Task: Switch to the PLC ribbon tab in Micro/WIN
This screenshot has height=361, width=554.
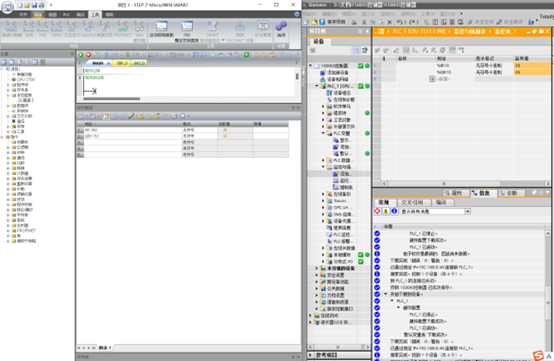Action: [66, 14]
